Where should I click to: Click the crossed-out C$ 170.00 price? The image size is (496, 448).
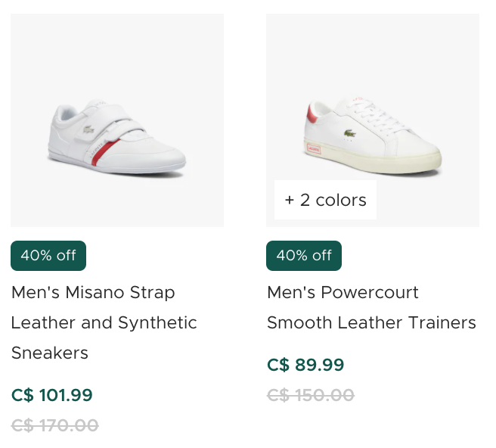(55, 425)
